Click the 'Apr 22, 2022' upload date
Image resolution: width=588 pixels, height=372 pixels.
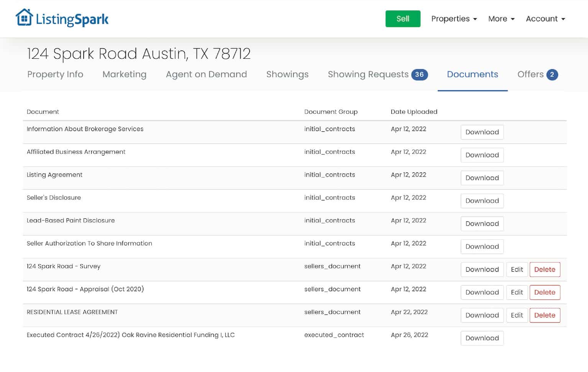[409, 312]
